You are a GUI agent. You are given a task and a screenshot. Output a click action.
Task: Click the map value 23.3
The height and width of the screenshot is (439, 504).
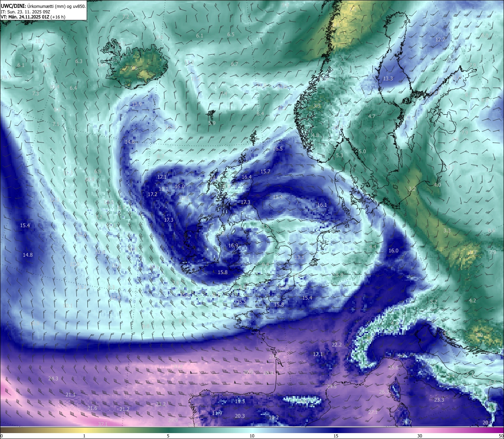[x=439, y=400]
